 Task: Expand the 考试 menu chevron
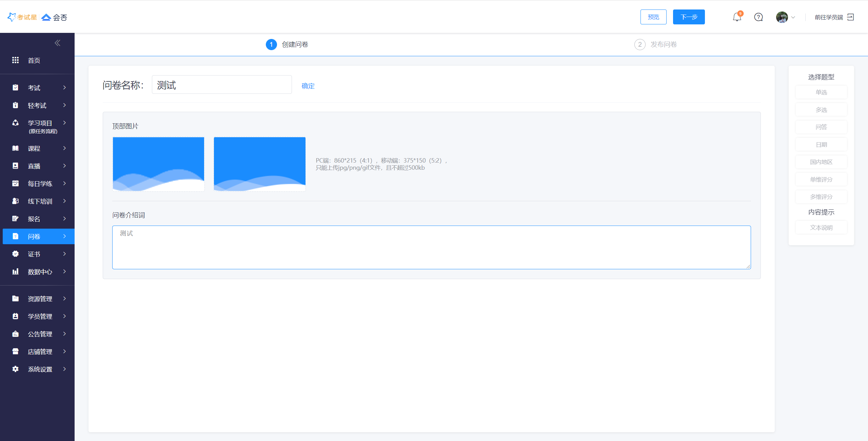tap(64, 88)
